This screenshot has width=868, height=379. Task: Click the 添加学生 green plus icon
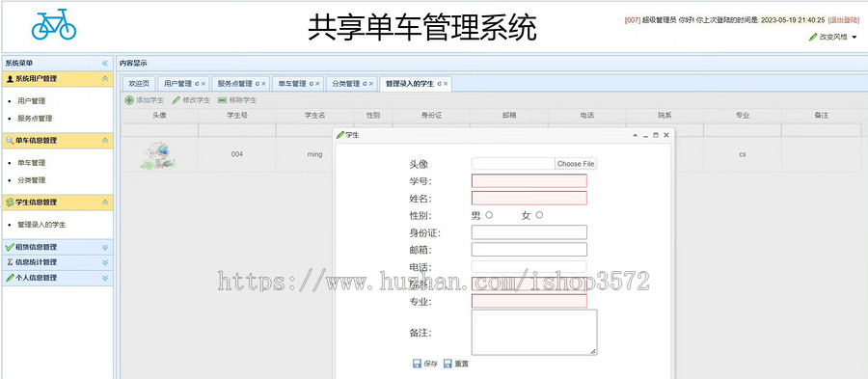click(x=129, y=100)
